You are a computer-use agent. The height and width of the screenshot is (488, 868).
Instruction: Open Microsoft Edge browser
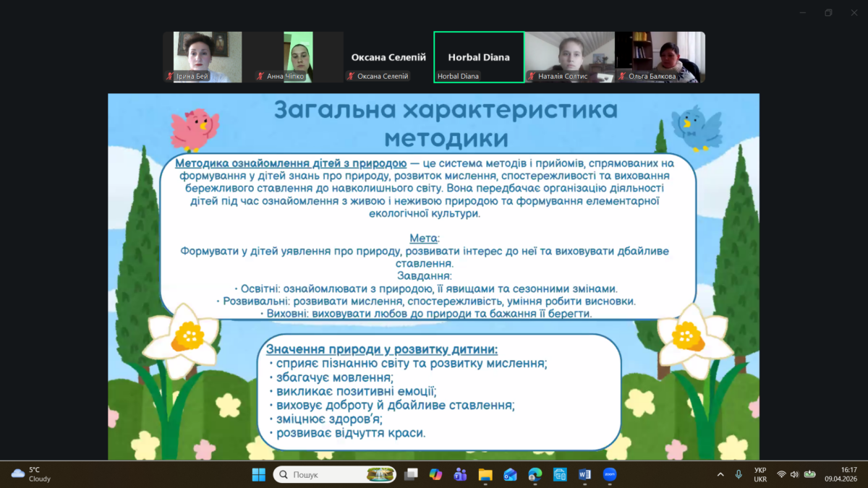[535, 474]
